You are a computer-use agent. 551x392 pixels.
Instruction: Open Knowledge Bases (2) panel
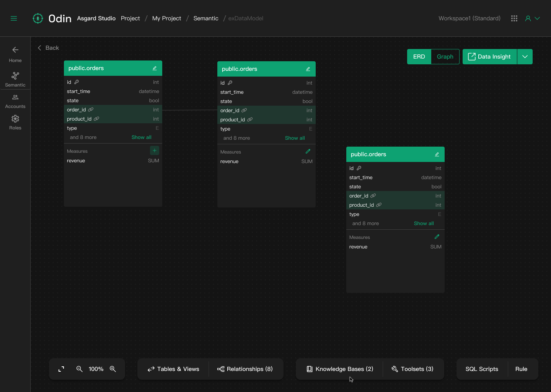tap(340, 369)
